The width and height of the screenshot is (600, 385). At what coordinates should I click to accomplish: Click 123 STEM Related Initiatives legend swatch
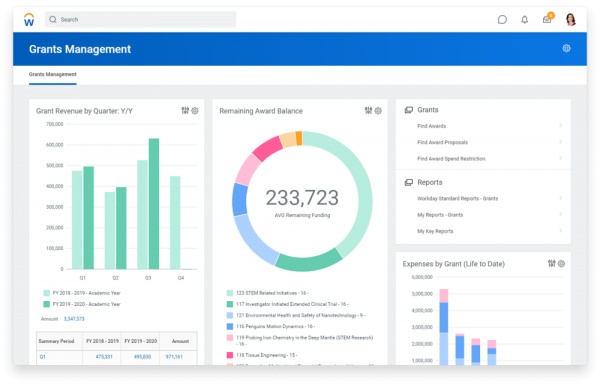[230, 293]
